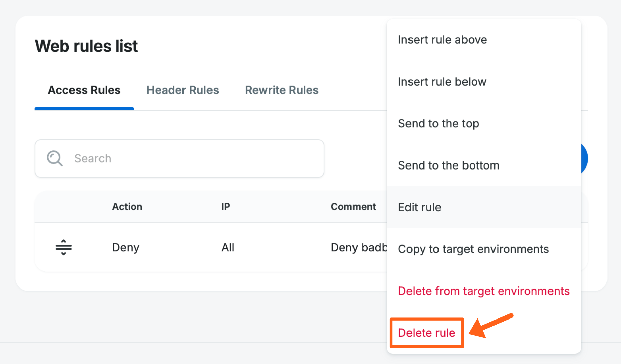The width and height of the screenshot is (621, 364).
Task: Click the Web rules list heading
Action: (x=86, y=46)
